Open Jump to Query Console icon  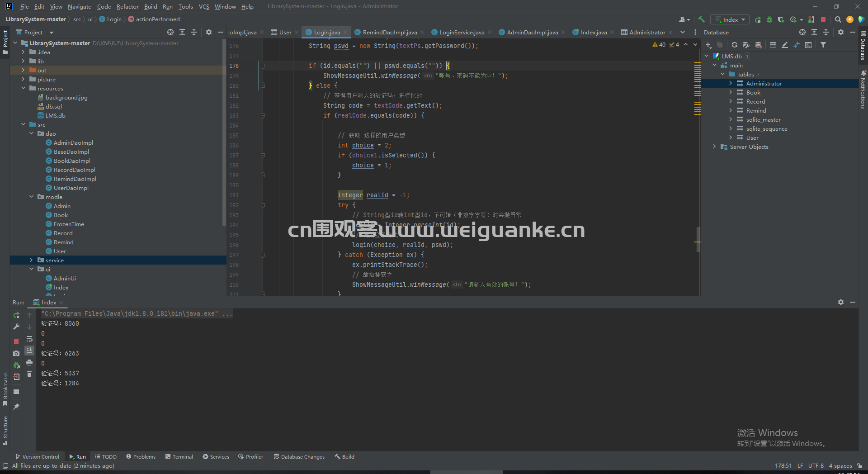808,45
